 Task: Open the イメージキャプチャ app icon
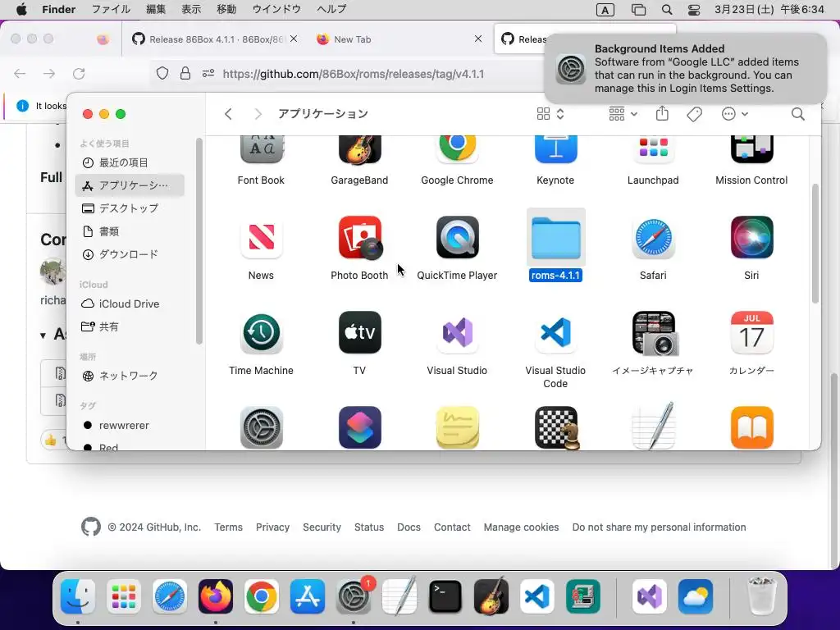(x=654, y=333)
